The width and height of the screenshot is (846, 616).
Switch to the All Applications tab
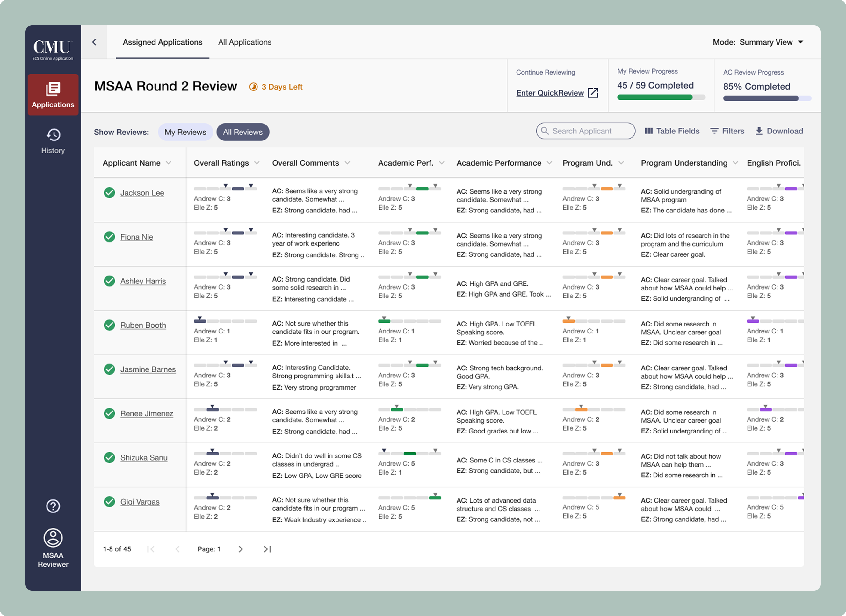click(x=245, y=42)
